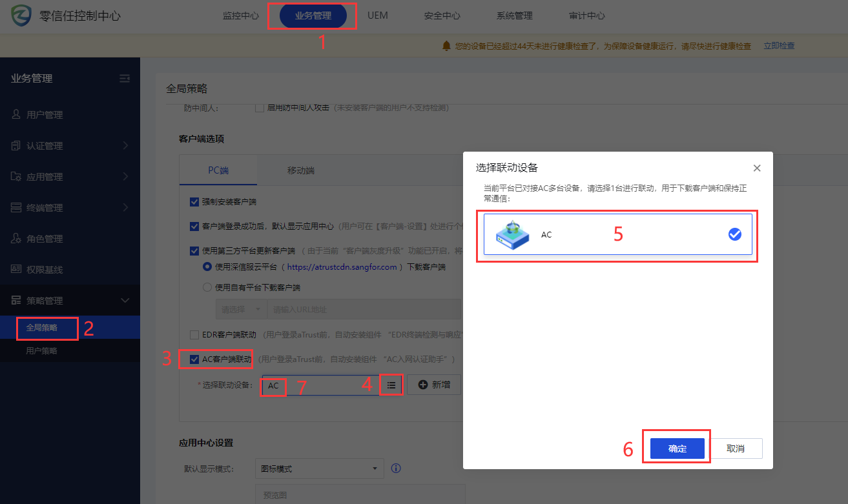Click 新增 to add linked device
The height and width of the screenshot is (504, 848).
coord(434,385)
